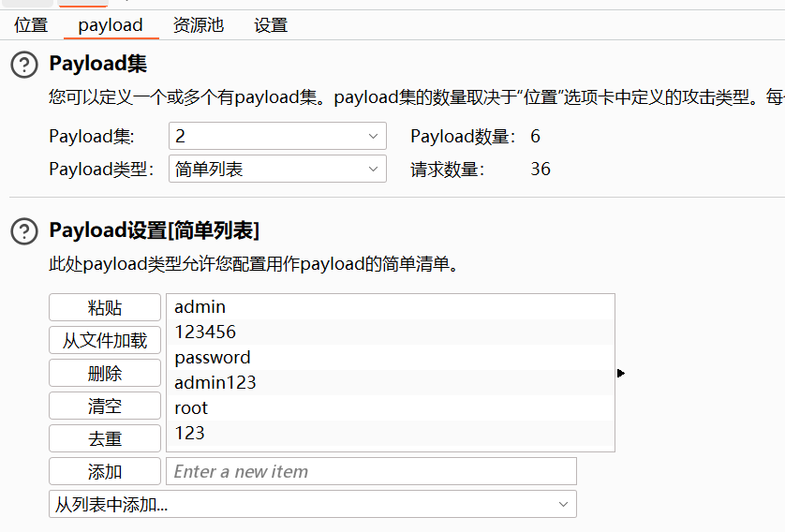Click the 从文件加载 button
Screen dimensions: 785x532
[105, 341]
